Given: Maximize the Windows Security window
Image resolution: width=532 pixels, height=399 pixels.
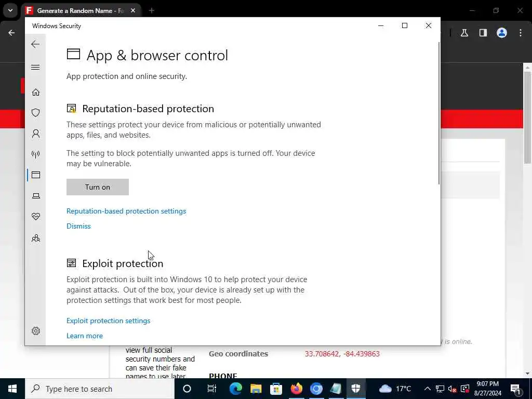Looking at the screenshot, I should (404, 26).
